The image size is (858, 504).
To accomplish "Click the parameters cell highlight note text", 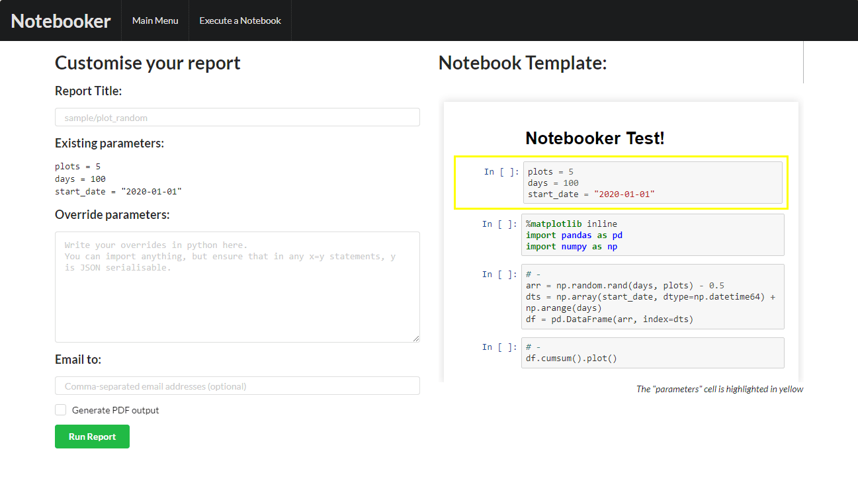I will point(719,389).
